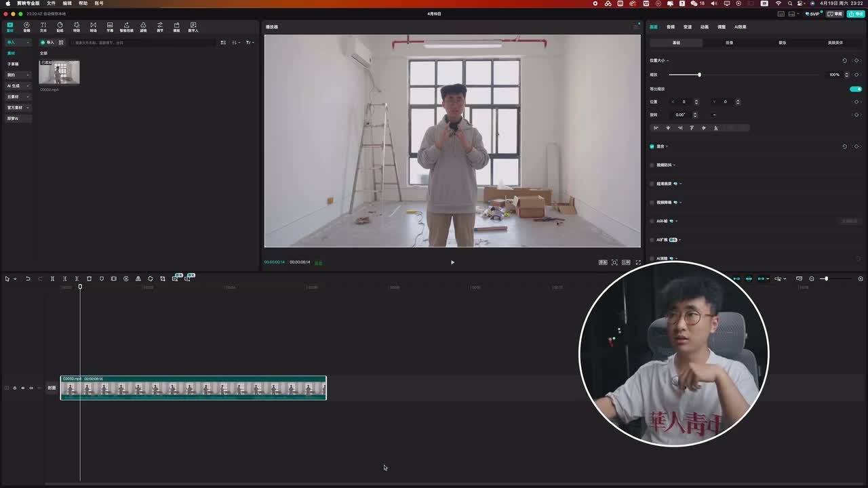868x488 pixels.
Task: Switch to the 变速 (Speed) tab
Action: [x=687, y=27]
